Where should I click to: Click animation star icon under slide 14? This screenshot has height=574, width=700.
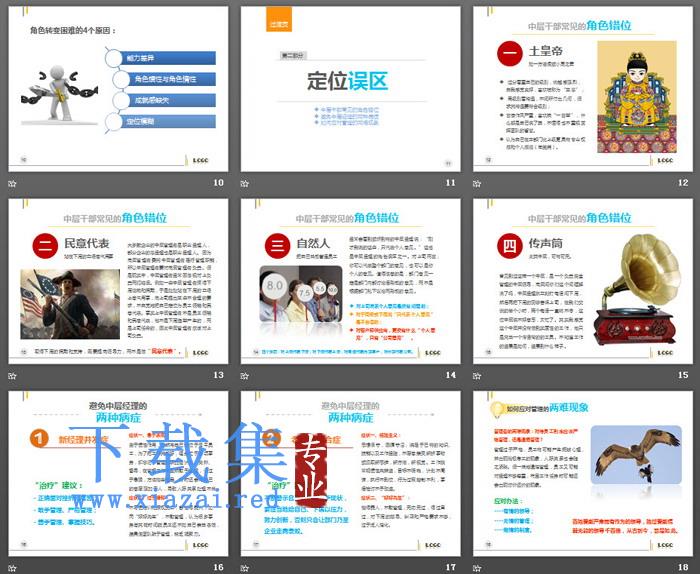pyautogui.click(x=245, y=376)
